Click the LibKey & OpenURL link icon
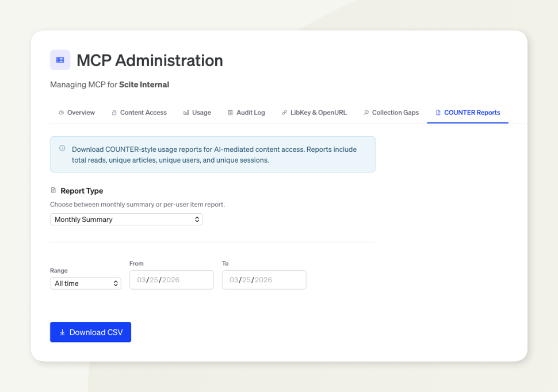This screenshot has height=392, width=558. 284,113
